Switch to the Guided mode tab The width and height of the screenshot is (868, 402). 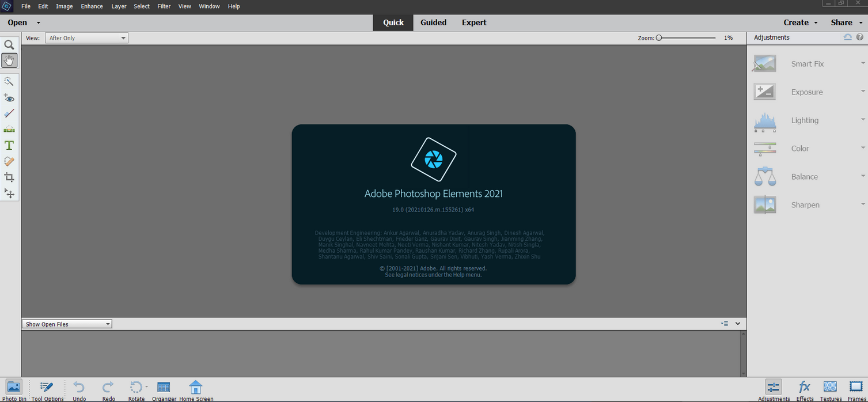pos(433,22)
